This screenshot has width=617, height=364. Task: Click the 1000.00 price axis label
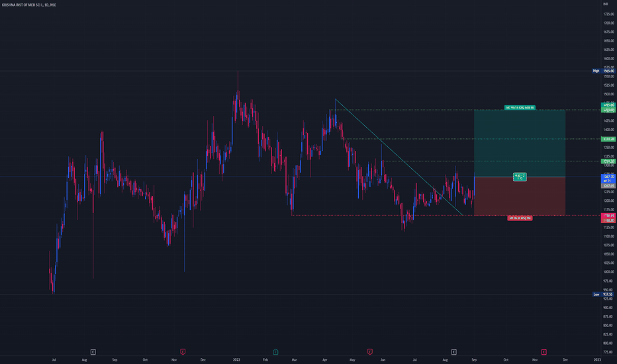609,272
